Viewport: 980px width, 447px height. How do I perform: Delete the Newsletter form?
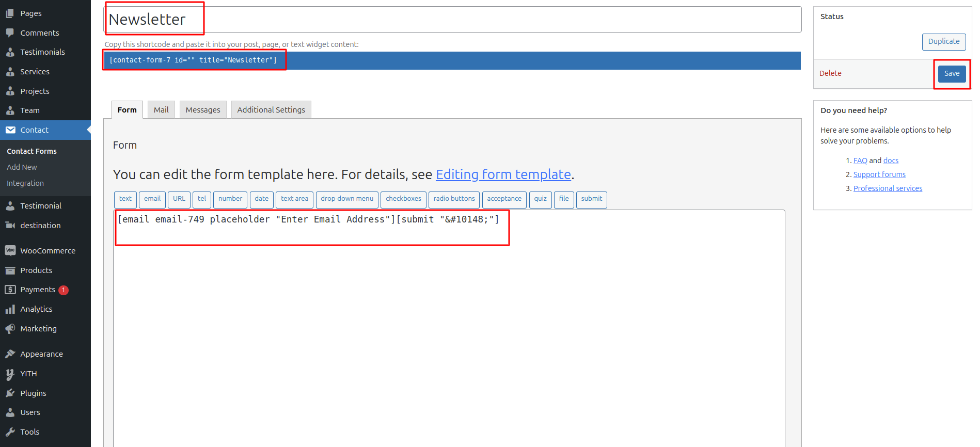point(830,73)
